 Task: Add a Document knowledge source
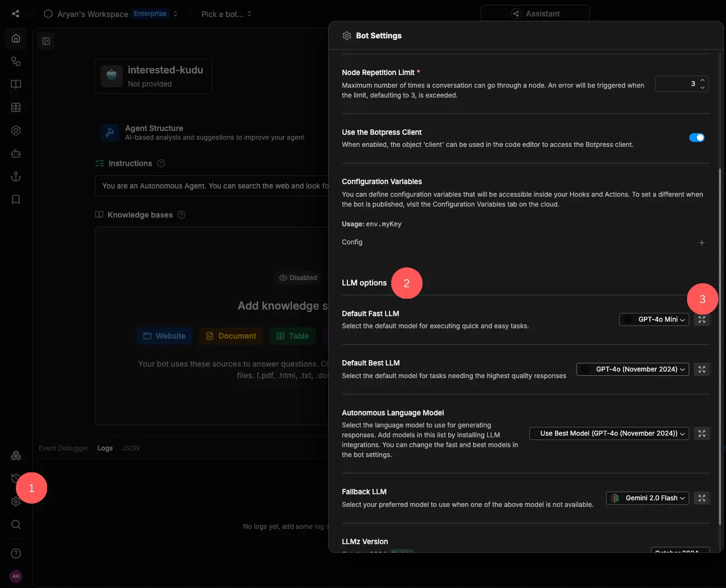[231, 336]
